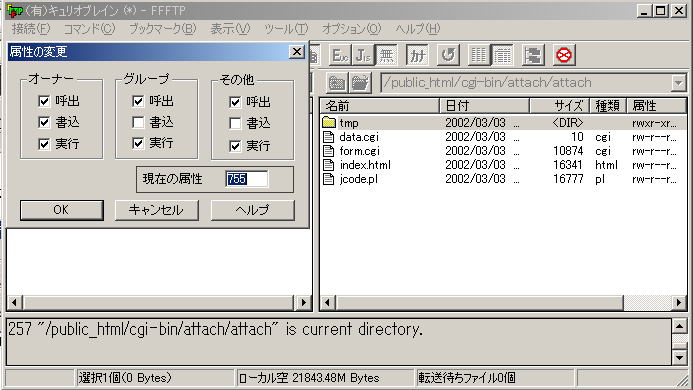Open the 表示(V) menu
The height and width of the screenshot is (390, 693).
(230, 29)
